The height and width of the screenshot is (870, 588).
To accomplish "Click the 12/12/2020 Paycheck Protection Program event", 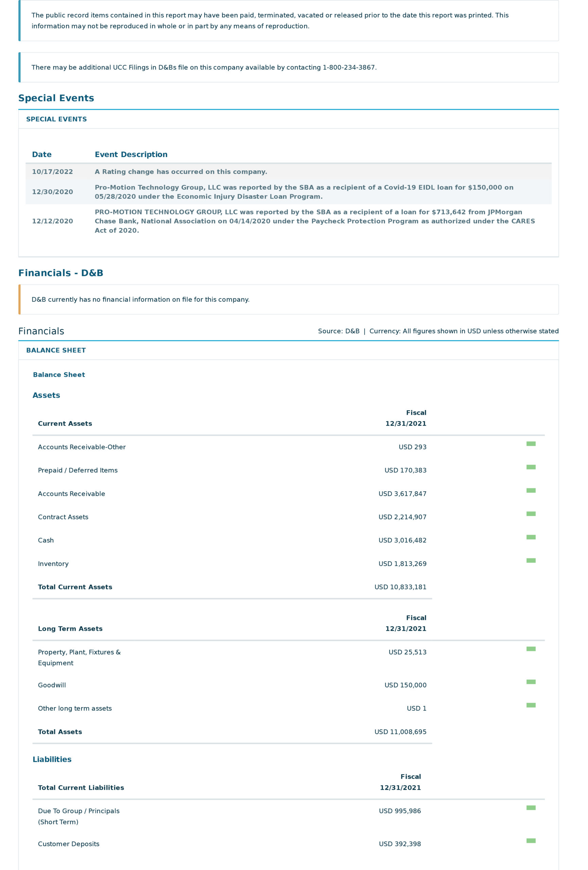I will click(x=288, y=221).
